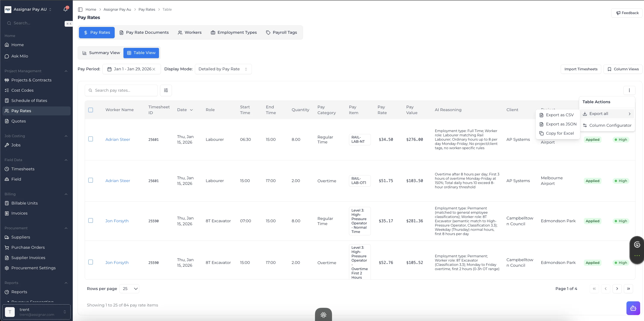This screenshot has height=321, width=644.
Task: Clear the pay period date range
Action: (154, 69)
